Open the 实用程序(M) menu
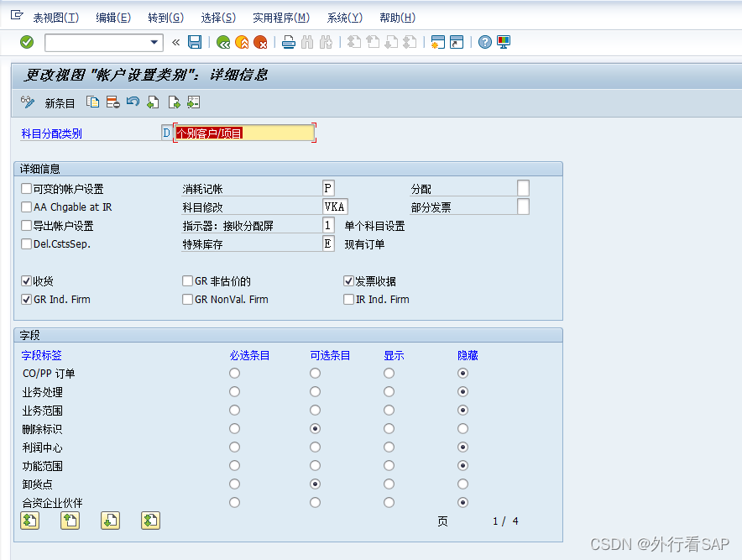The image size is (742, 560). [x=281, y=18]
